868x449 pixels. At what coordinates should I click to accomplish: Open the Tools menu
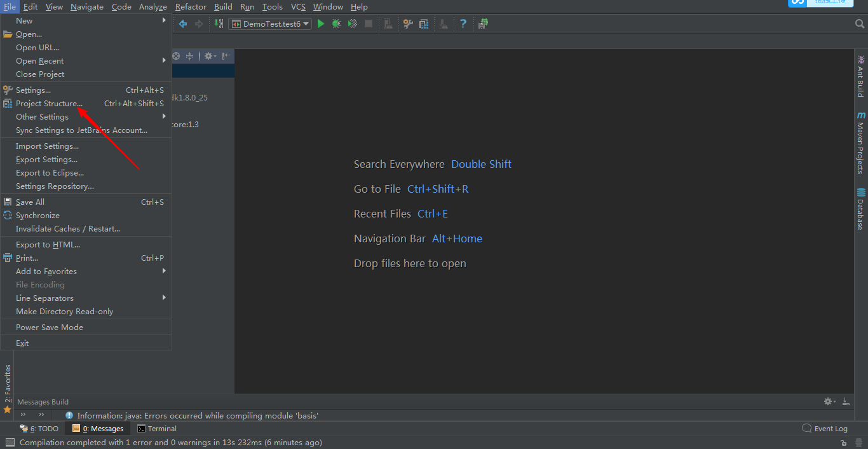coord(273,6)
